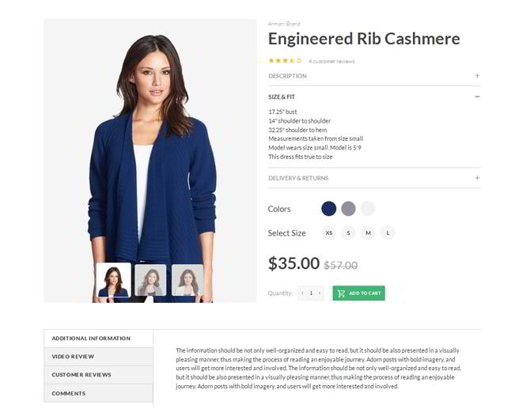View third product thumbnail image
Image resolution: width=530 pixels, height=420 pixels.
click(187, 280)
